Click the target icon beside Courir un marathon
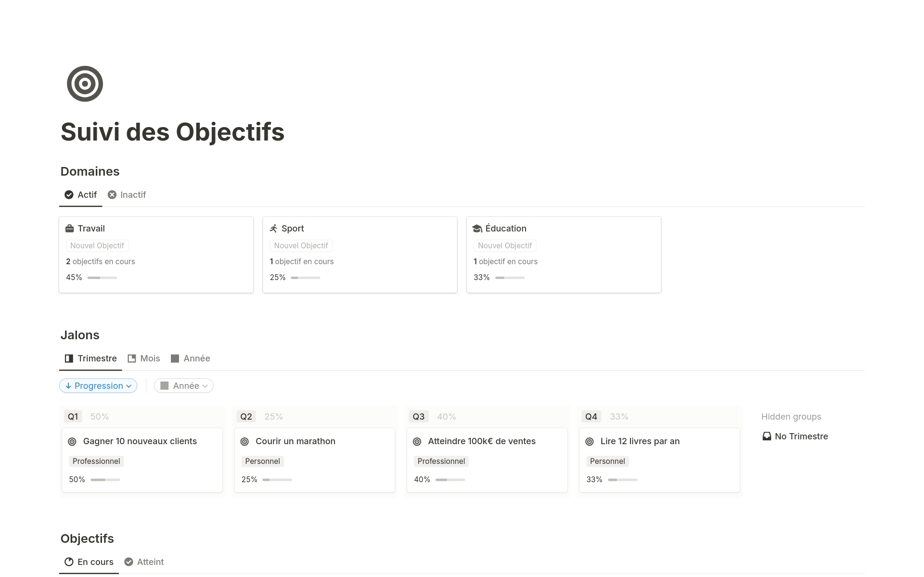924x577 pixels. [x=245, y=441]
